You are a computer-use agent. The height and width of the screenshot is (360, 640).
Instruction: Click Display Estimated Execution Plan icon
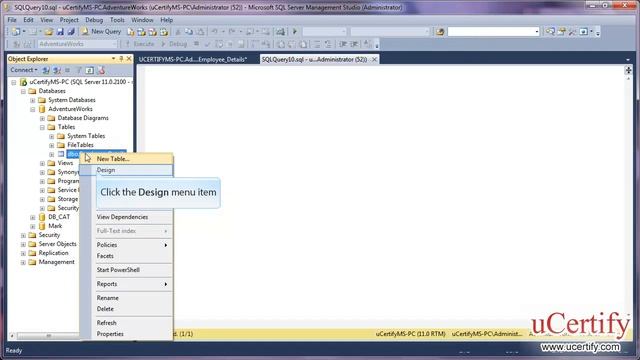click(219, 44)
